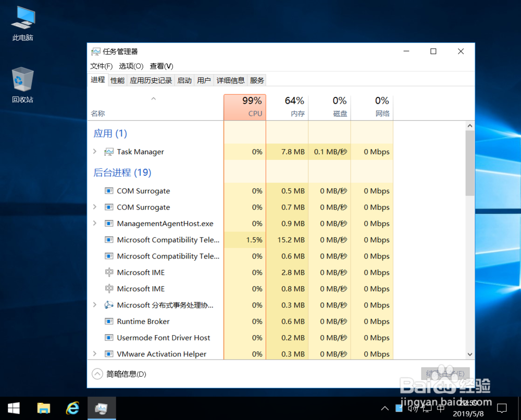
Task: Select the Microsoft Compatibility Tele... 15.2 MB row
Action: (x=240, y=240)
